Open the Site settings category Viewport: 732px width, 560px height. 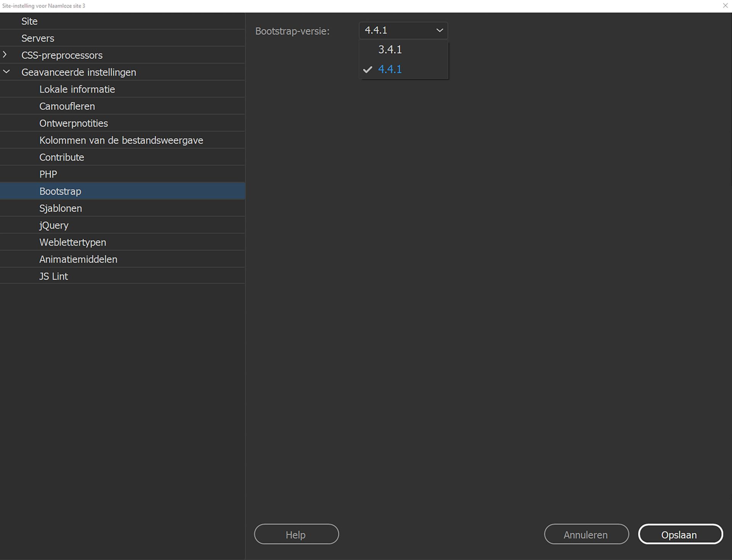[29, 21]
